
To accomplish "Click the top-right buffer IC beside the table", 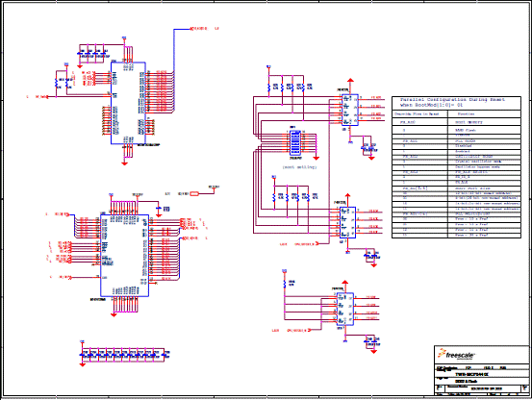I will 350,110.
